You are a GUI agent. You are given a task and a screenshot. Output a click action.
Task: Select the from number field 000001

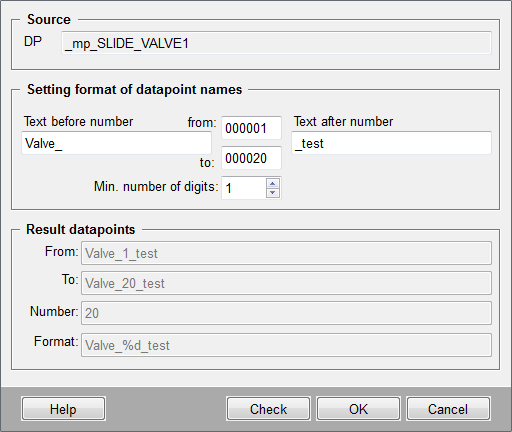(251, 128)
